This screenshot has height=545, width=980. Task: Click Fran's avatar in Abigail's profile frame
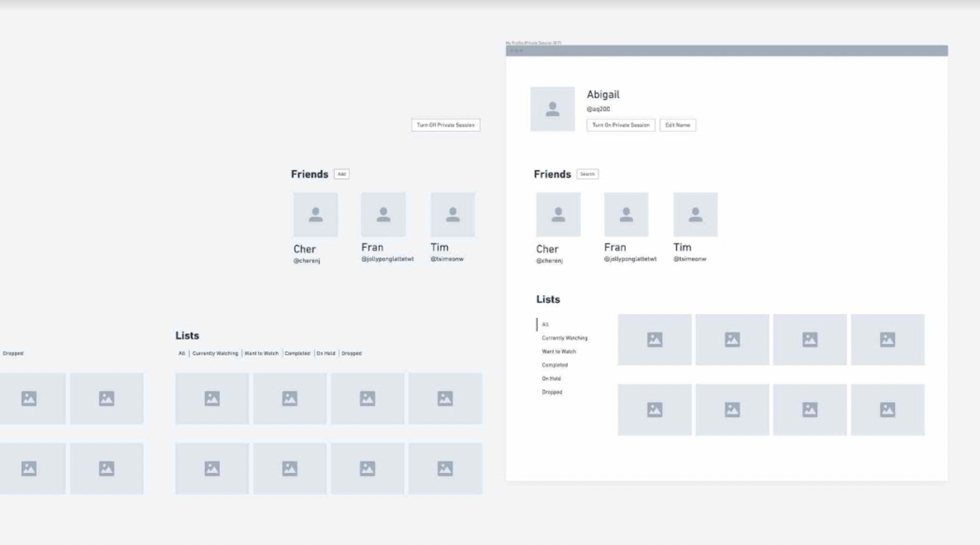[x=626, y=215]
